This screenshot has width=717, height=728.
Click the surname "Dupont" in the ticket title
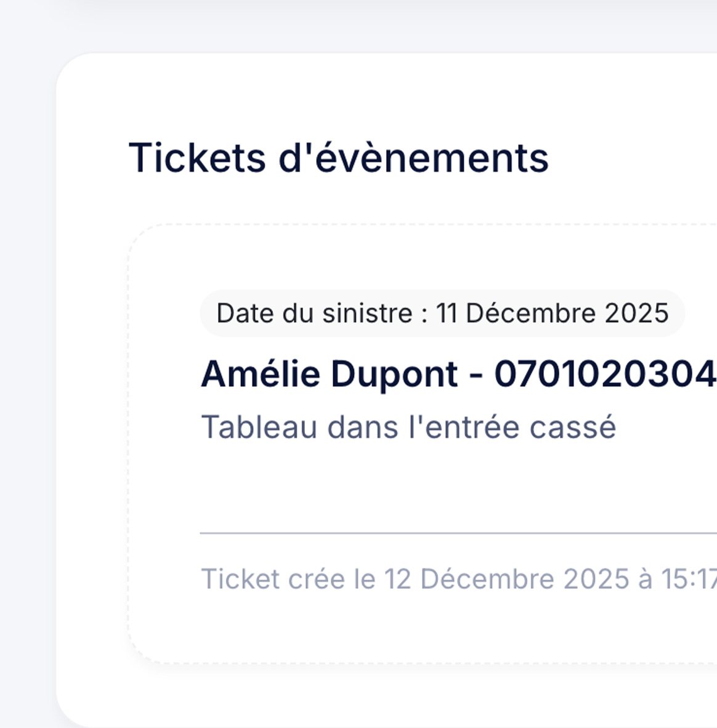[x=394, y=374]
